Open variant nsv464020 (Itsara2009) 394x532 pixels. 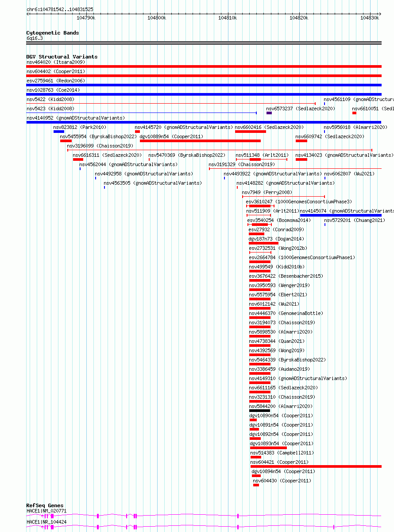[56, 62]
